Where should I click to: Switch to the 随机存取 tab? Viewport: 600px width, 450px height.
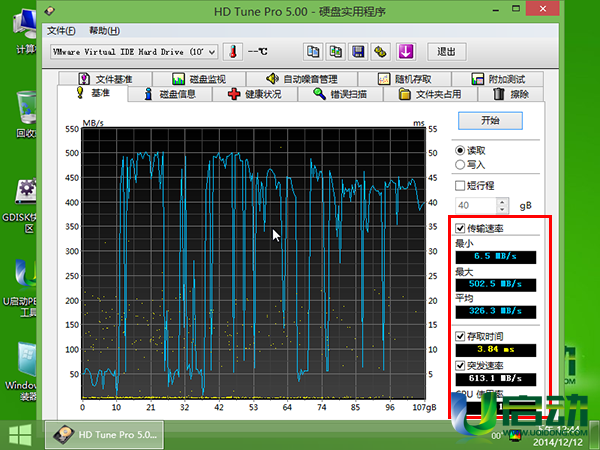pyautogui.click(x=404, y=79)
